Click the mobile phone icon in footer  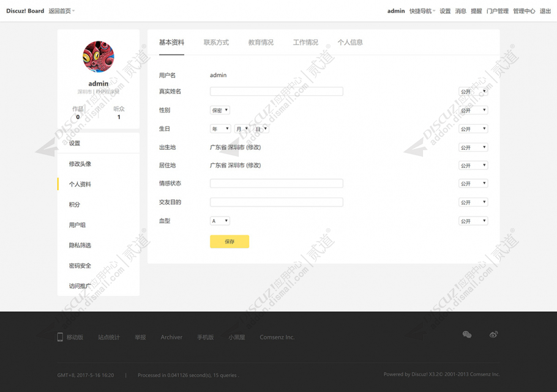point(60,337)
